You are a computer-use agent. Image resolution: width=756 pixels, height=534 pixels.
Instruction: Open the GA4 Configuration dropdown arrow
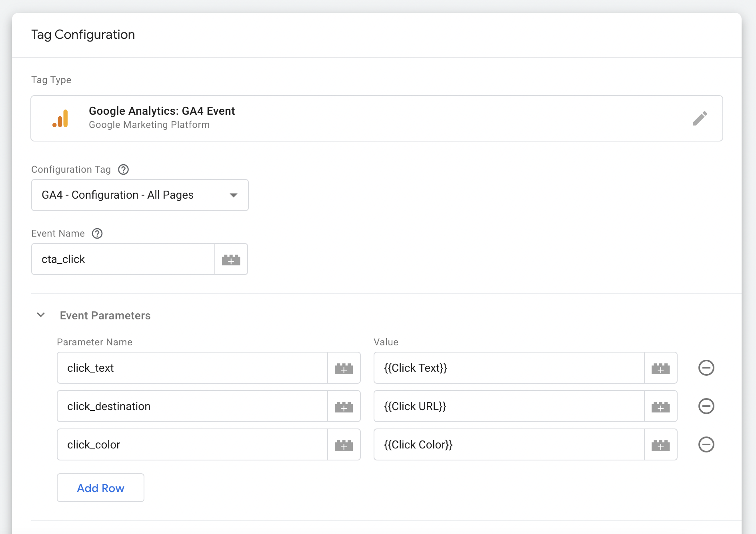pyautogui.click(x=234, y=195)
